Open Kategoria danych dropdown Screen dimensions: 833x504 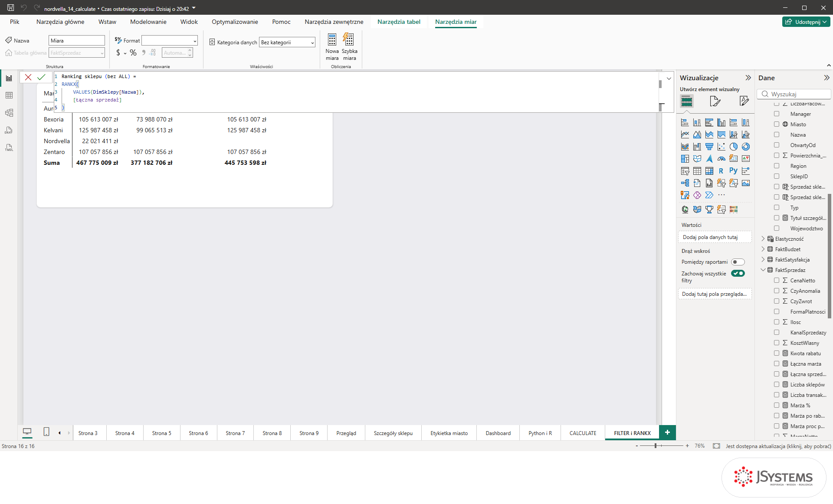[287, 42]
